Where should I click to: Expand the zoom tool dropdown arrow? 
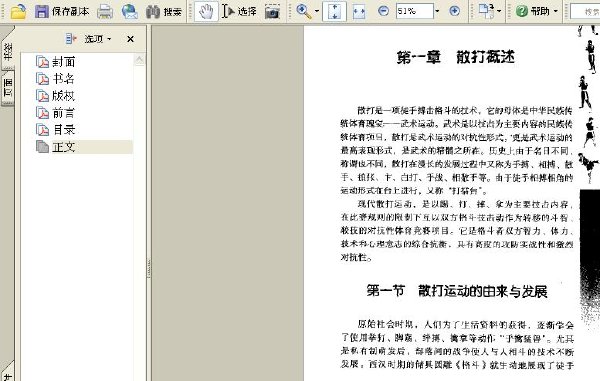tap(317, 11)
